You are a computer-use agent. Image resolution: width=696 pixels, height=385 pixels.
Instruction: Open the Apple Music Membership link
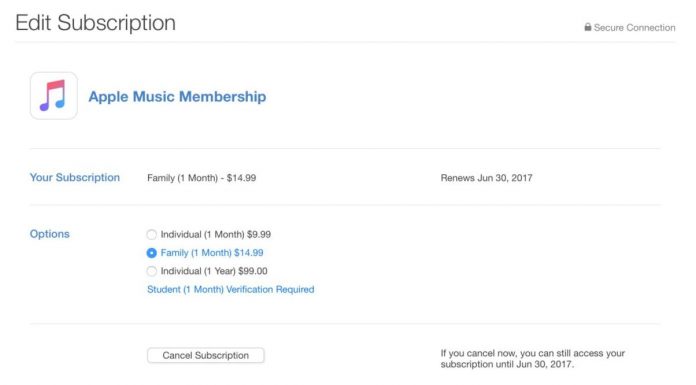(x=177, y=96)
